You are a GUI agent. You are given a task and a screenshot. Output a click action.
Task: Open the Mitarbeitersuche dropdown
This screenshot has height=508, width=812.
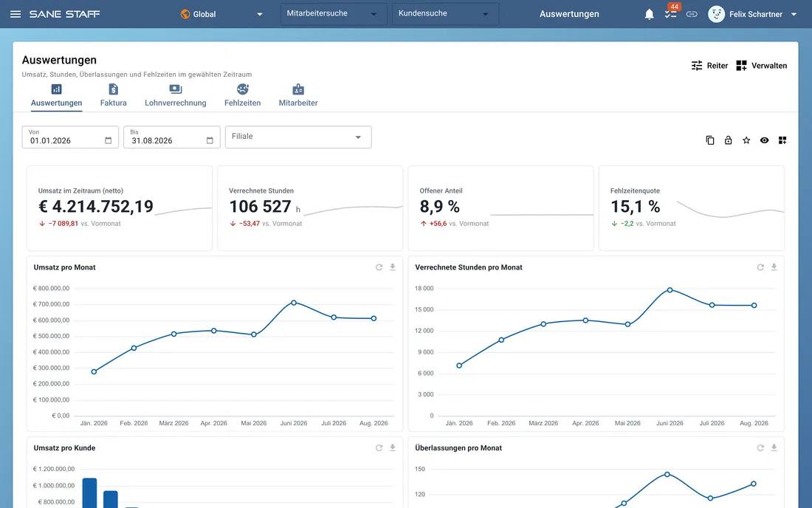tap(334, 14)
